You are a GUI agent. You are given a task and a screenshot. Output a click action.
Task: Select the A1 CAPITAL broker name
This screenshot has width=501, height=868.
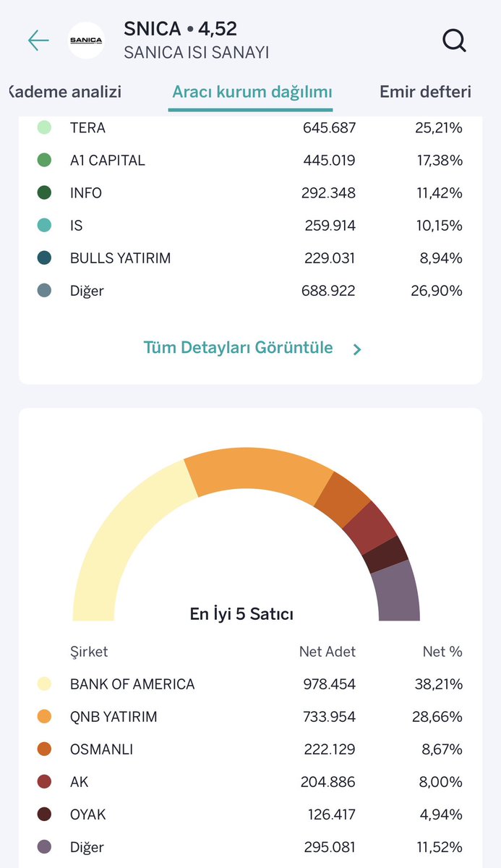point(108,161)
